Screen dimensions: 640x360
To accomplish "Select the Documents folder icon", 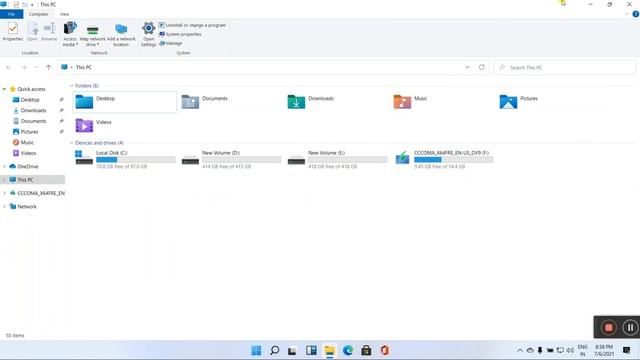I will click(x=190, y=102).
